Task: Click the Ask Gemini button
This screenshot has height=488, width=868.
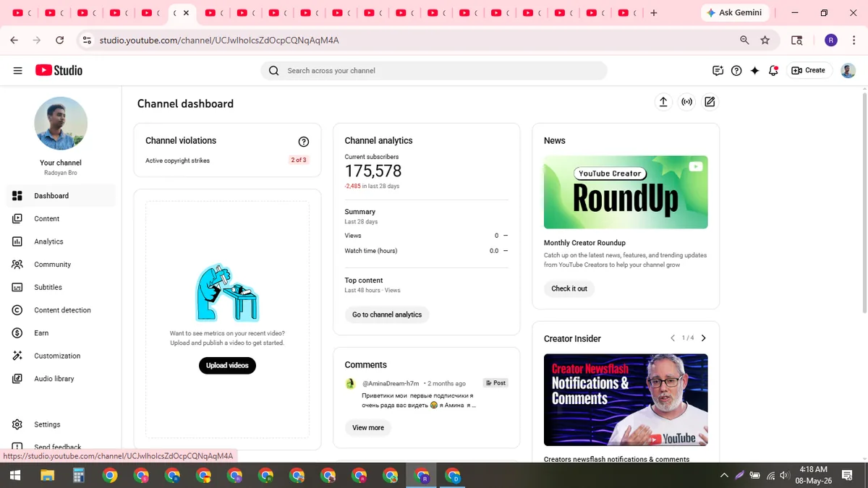Action: [x=734, y=13]
